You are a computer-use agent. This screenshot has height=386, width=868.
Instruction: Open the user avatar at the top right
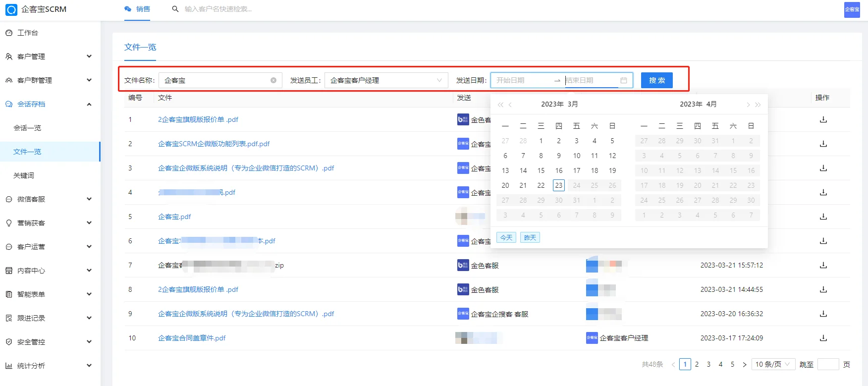click(852, 9)
